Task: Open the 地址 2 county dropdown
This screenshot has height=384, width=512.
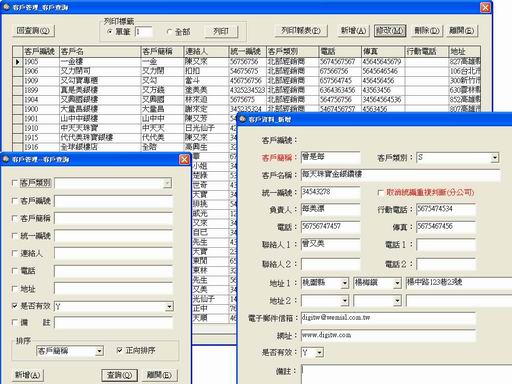Action: click(x=345, y=301)
